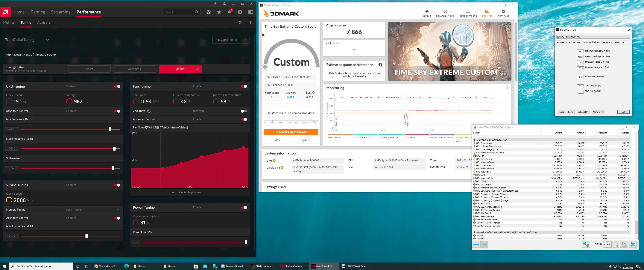The height and width of the screenshot is (270, 644).
Task: Click the estimated game performance info icon
Action: coord(380,65)
